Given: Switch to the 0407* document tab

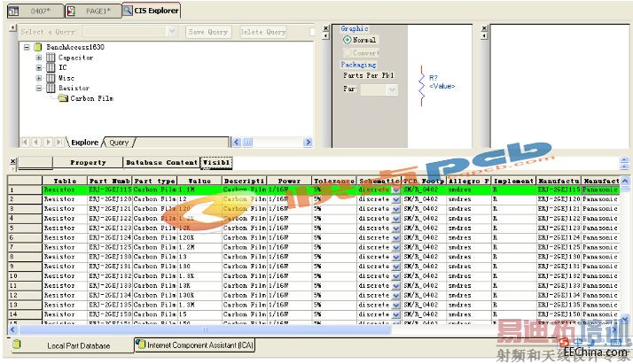Looking at the screenshot, I should 35,11.
